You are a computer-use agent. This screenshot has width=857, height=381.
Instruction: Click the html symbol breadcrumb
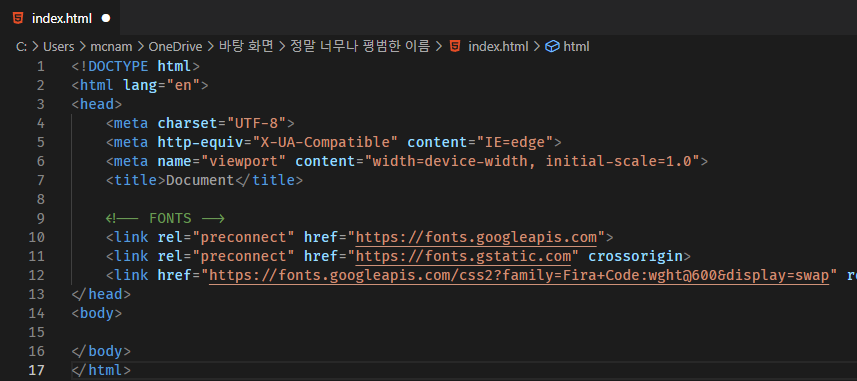[576, 47]
